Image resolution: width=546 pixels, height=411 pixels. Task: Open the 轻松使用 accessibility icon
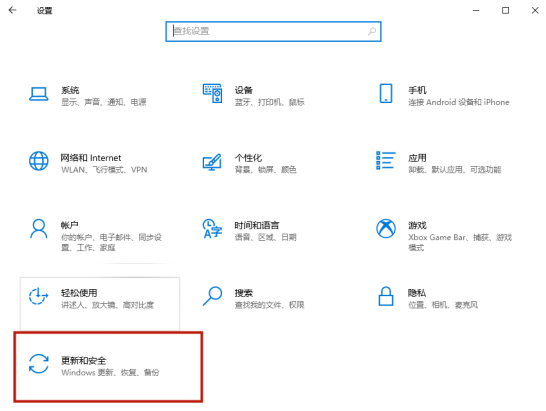[38, 296]
